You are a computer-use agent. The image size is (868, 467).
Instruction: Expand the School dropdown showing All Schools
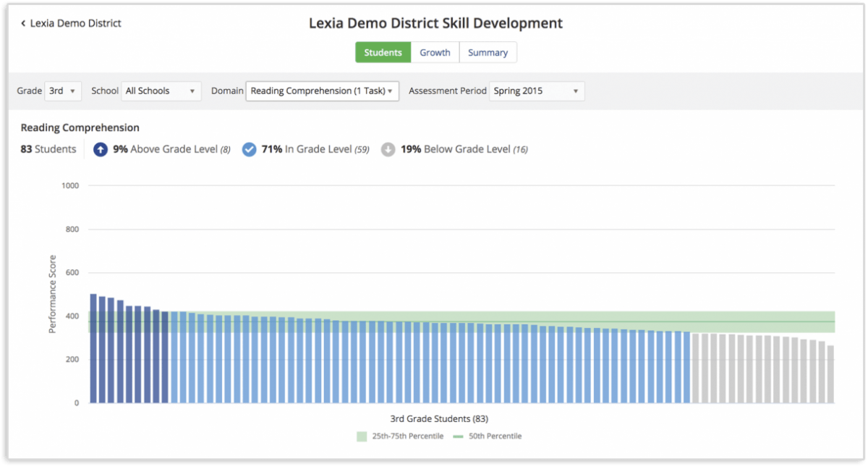[x=161, y=91]
